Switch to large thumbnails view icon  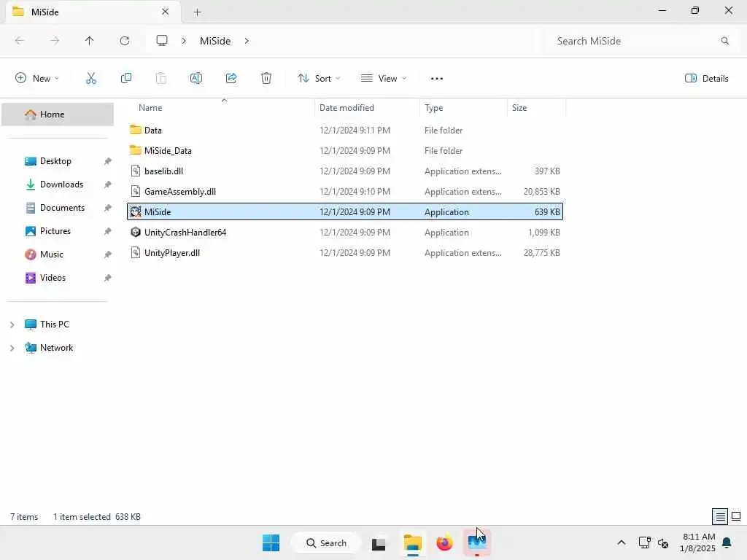(x=736, y=516)
